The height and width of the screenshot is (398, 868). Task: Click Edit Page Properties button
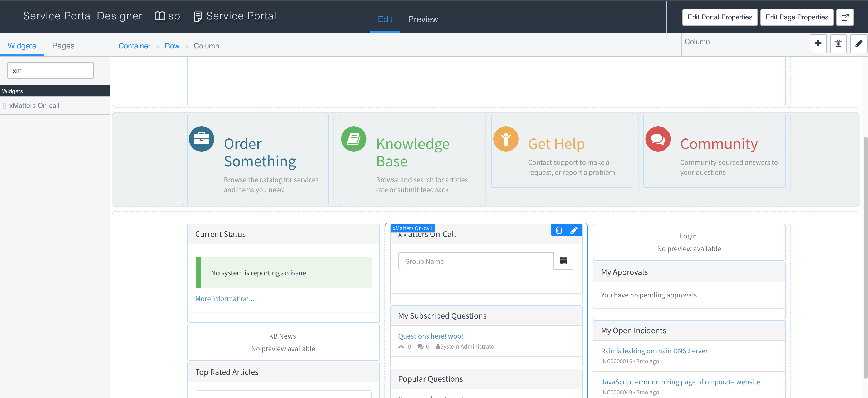pyautogui.click(x=796, y=18)
